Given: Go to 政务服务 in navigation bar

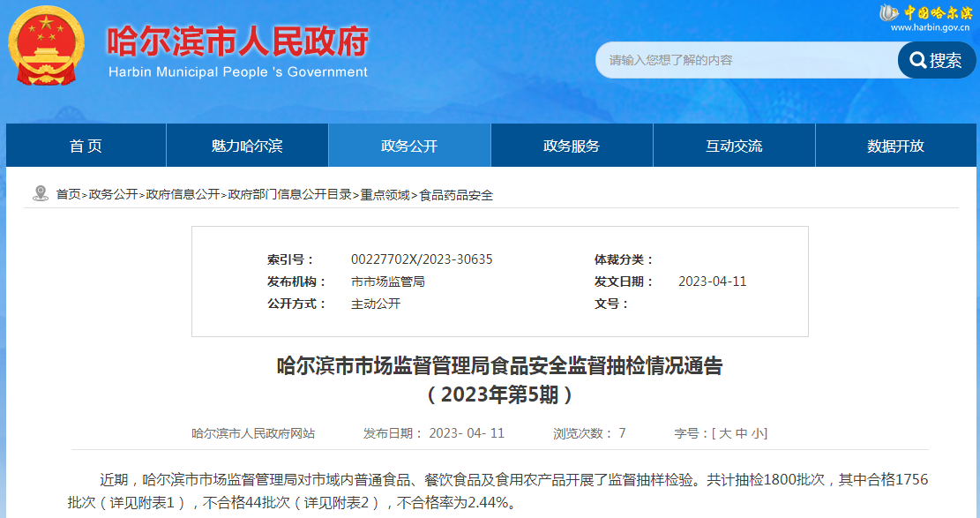Looking at the screenshot, I should (572, 146).
